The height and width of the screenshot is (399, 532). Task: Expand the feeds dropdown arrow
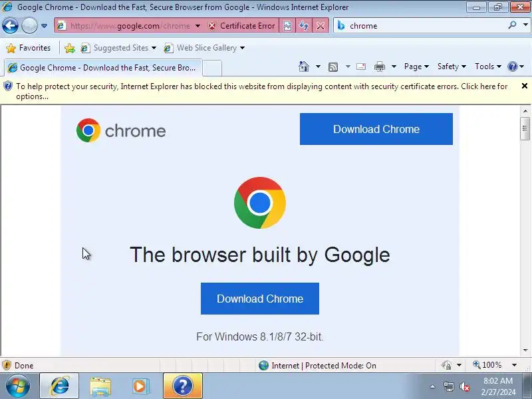click(x=348, y=66)
